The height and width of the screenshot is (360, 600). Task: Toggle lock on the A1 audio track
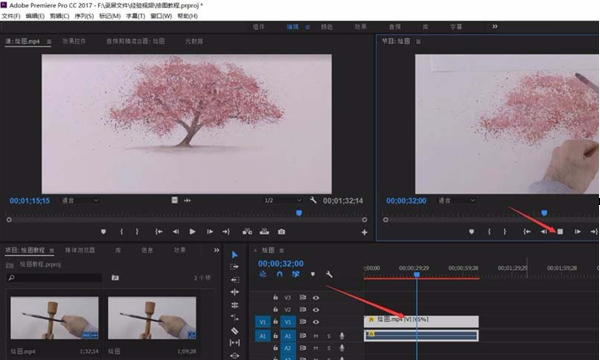click(276, 336)
